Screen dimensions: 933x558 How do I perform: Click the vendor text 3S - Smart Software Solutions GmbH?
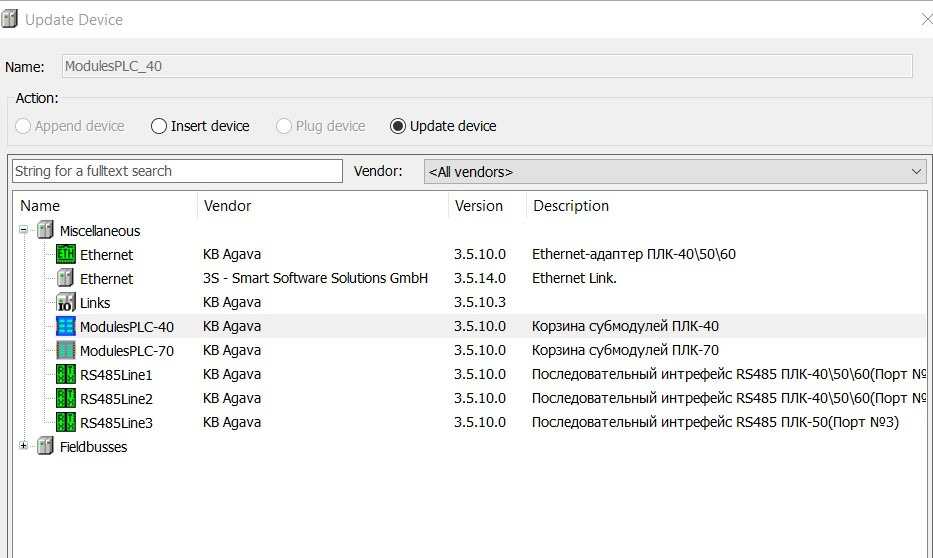pyautogui.click(x=315, y=278)
